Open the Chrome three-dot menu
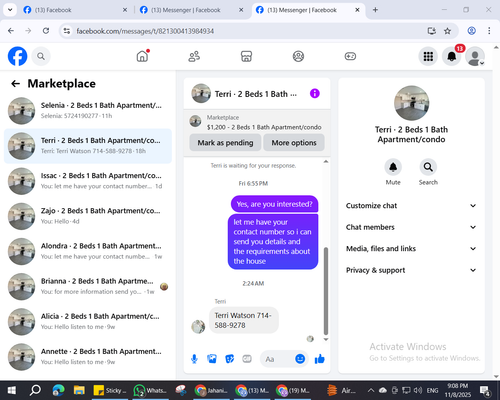The image size is (500, 400). click(x=489, y=31)
